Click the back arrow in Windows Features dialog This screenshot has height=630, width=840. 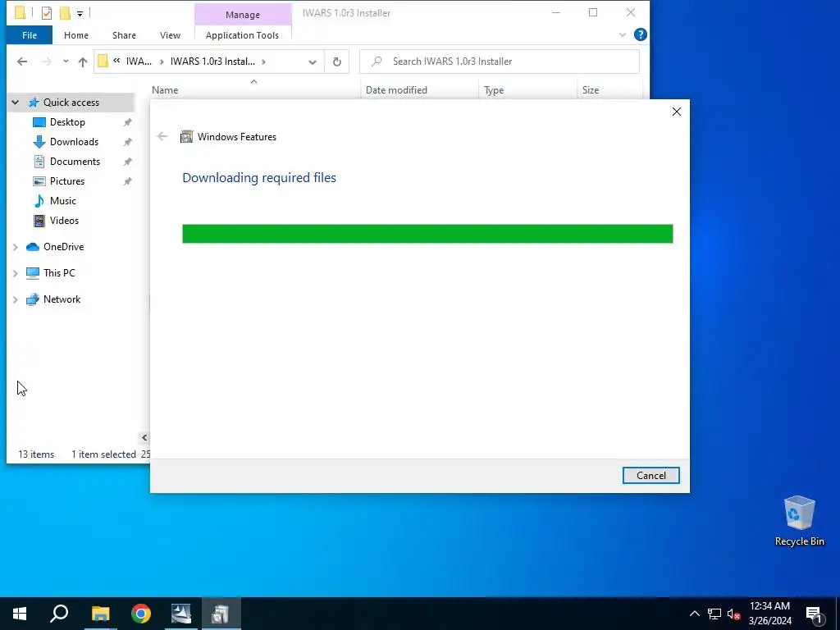tap(162, 137)
